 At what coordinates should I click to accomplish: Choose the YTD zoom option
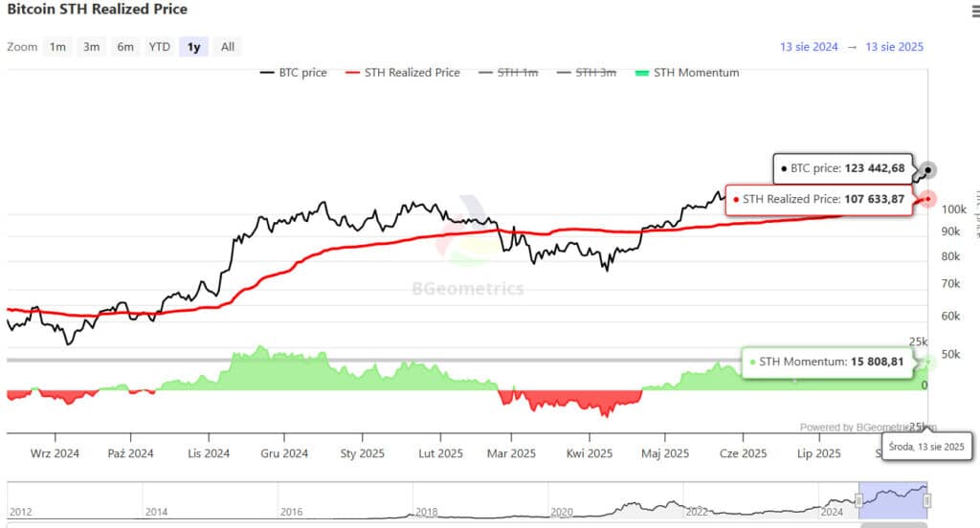click(x=159, y=47)
